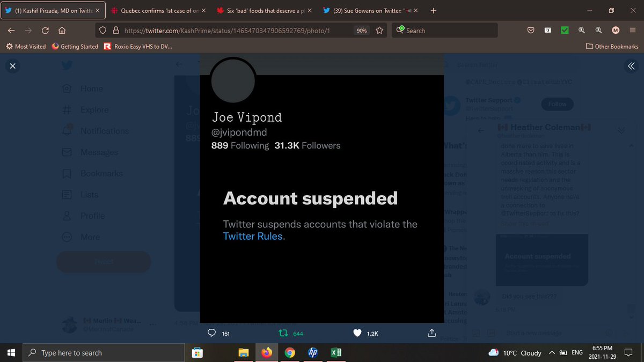Click the browser forward arrow
This screenshot has width=644, height=362.
click(x=28, y=31)
